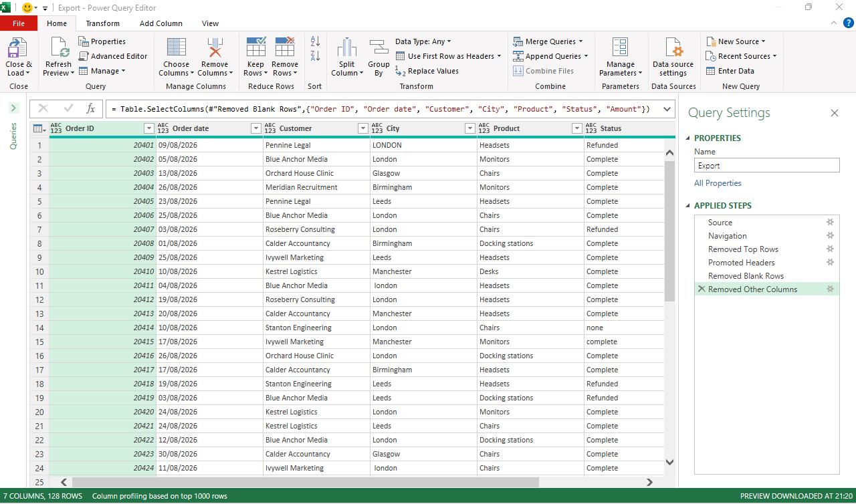Viewport: 856px width, 504px height.
Task: Click the Remove Rows icon
Action: pyautogui.click(x=285, y=48)
